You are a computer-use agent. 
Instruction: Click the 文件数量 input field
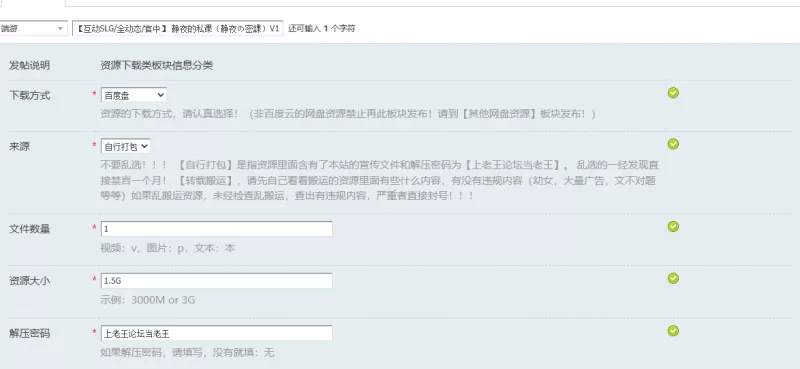tap(217, 229)
